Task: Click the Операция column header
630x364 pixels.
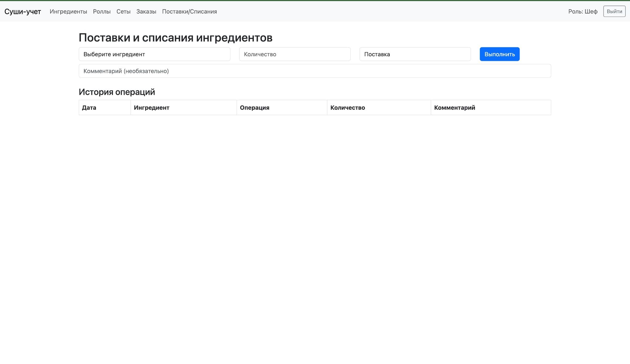Action: [x=254, y=108]
